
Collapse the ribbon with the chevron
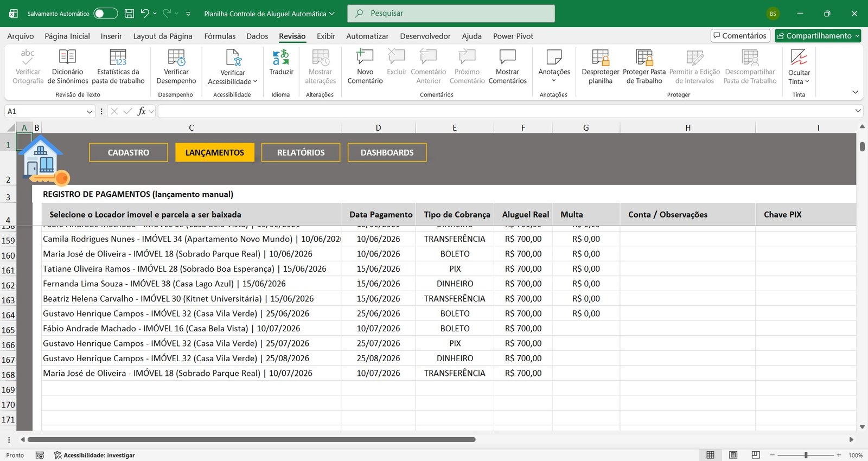(x=855, y=92)
